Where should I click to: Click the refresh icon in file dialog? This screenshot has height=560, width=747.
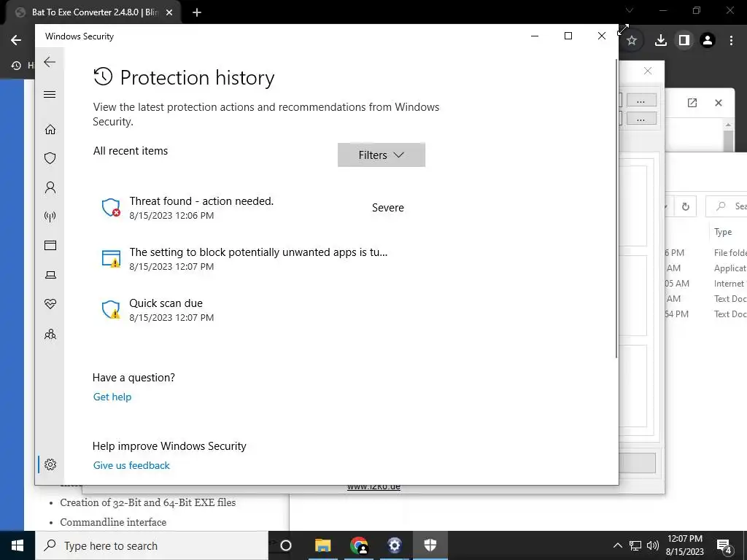coord(686,206)
